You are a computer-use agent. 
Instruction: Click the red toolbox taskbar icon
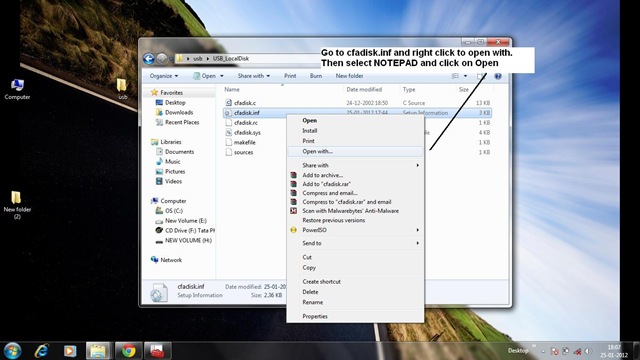point(157,351)
